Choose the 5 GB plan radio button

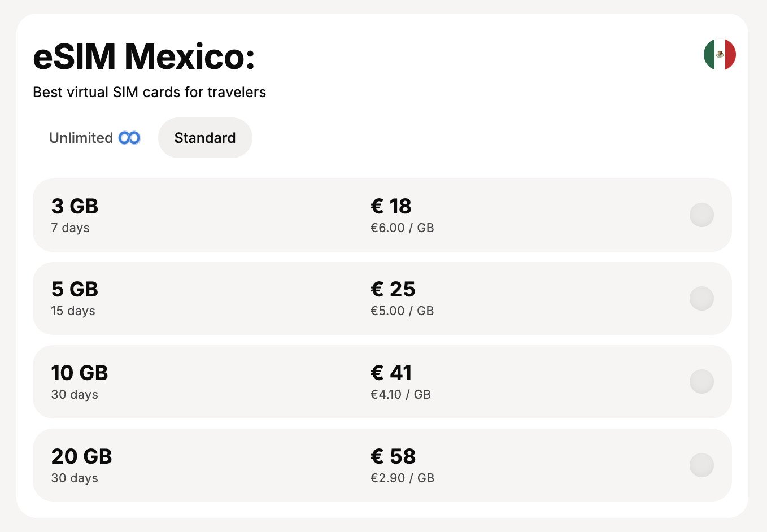click(701, 298)
